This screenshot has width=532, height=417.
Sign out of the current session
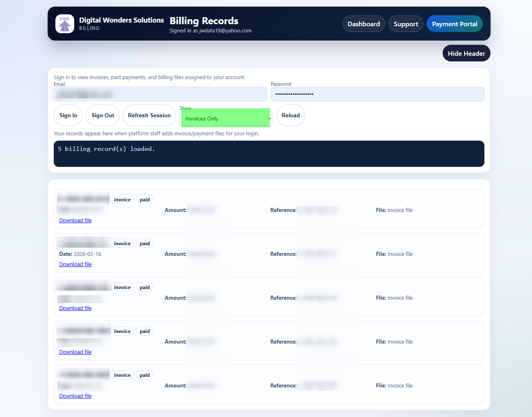(102, 115)
